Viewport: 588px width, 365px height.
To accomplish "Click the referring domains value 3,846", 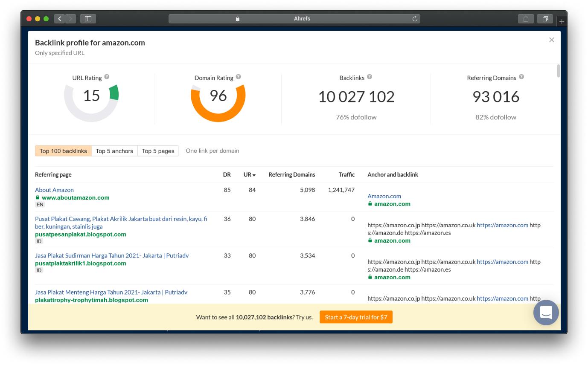I will coord(307,219).
